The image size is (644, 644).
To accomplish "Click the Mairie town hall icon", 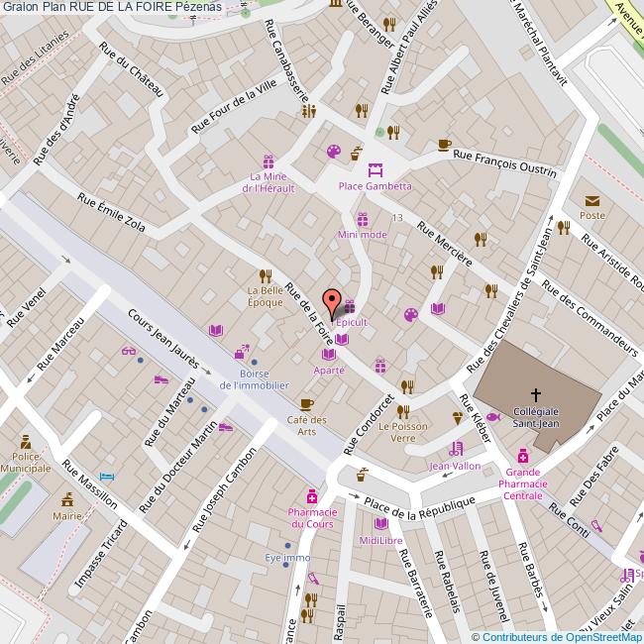I will point(67,498).
